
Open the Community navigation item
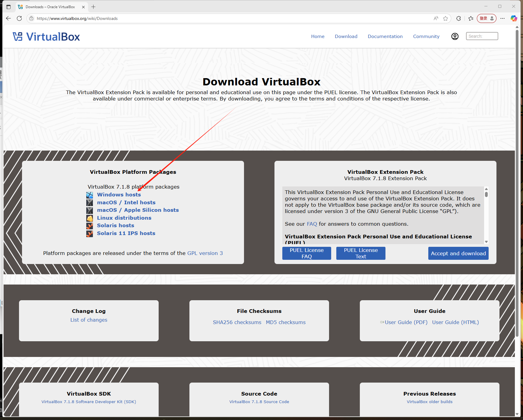coord(426,37)
